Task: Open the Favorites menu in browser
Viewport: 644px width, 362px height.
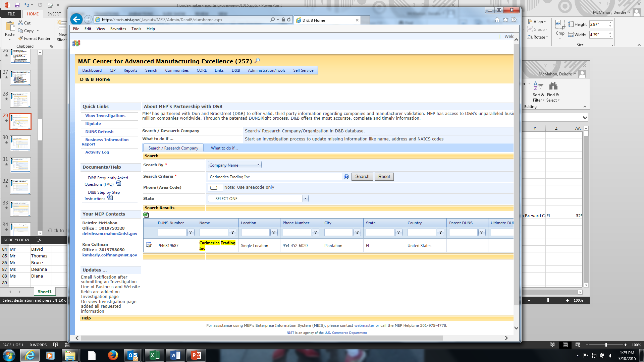Action: [118, 29]
